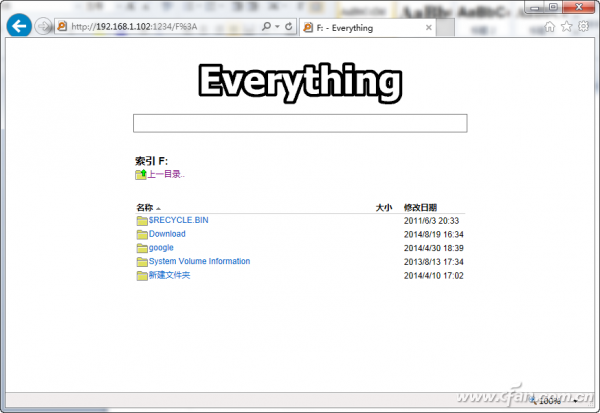Viewport: 600px width, 413px height.
Task: Click the date 2011/6/3 20:33
Action: pyautogui.click(x=431, y=221)
